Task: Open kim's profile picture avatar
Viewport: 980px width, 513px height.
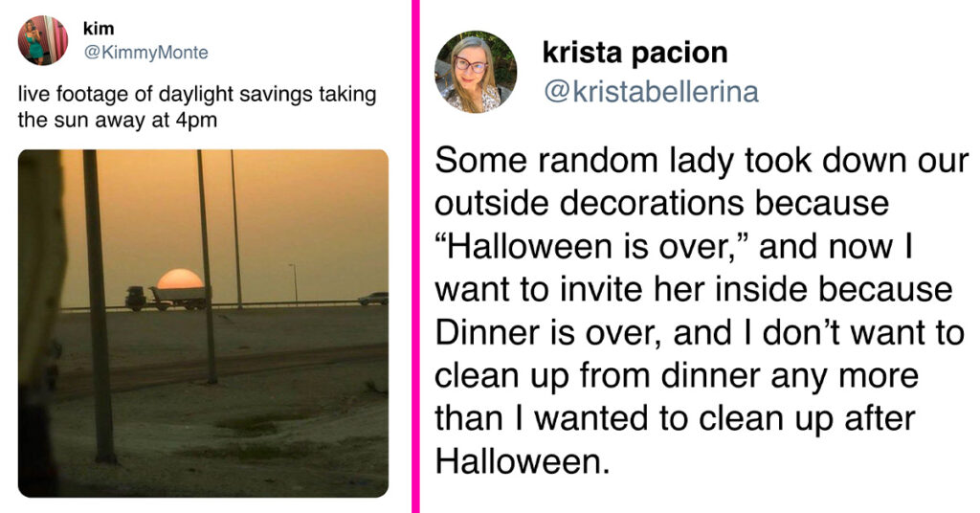Action: (42, 40)
